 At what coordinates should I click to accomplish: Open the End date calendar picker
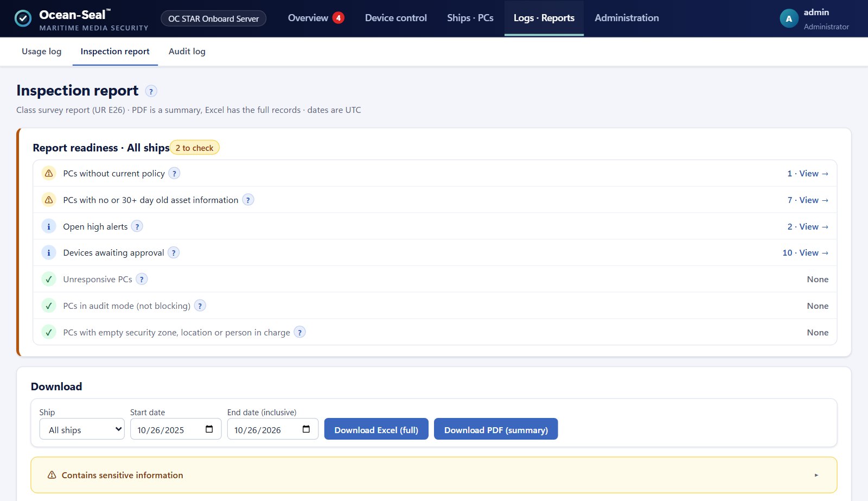[x=307, y=429]
